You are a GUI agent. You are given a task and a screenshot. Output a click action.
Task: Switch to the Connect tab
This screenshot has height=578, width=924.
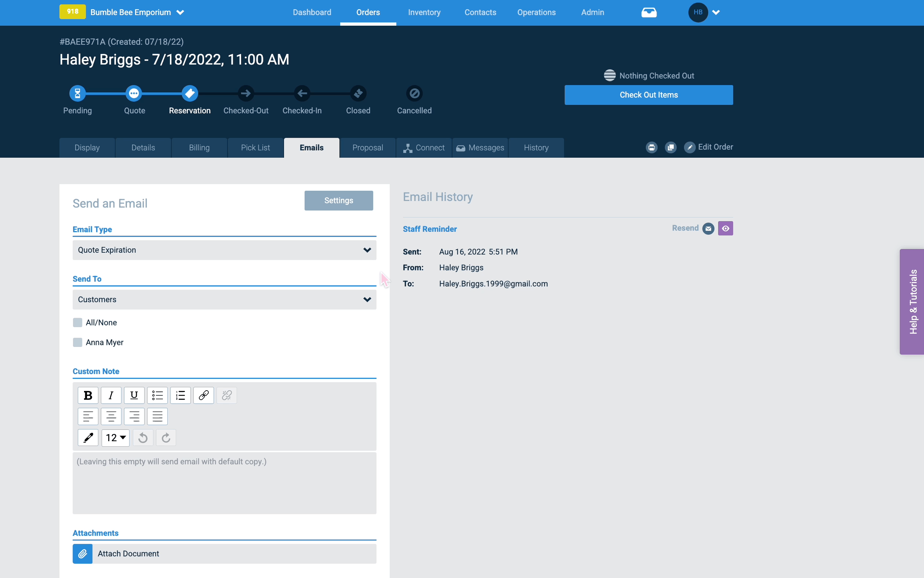tap(424, 148)
